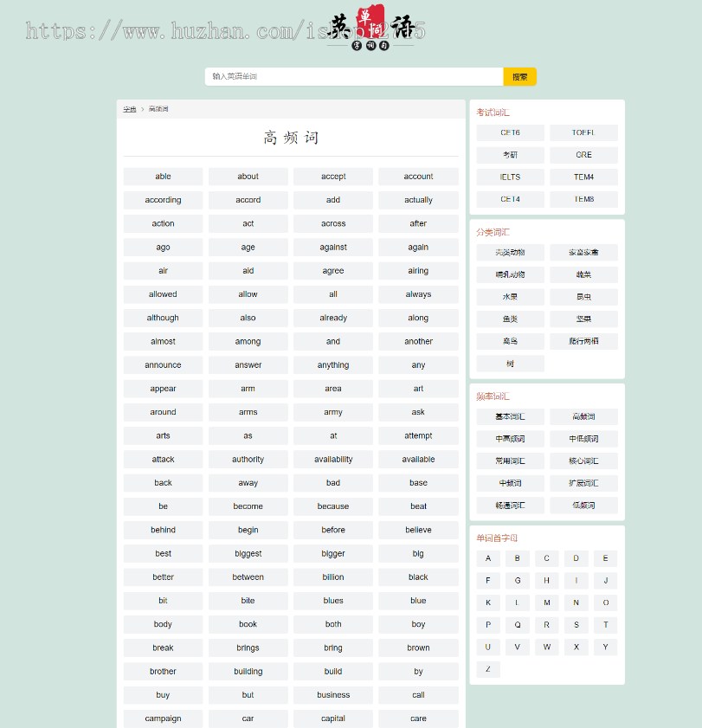Select the letter W index button
This screenshot has width=702, height=728.
point(547,647)
